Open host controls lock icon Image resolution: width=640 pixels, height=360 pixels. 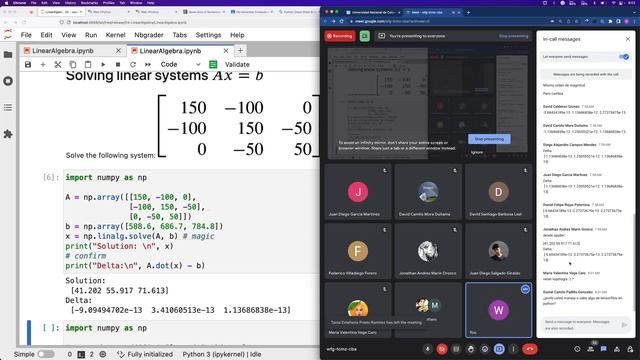click(x=630, y=349)
